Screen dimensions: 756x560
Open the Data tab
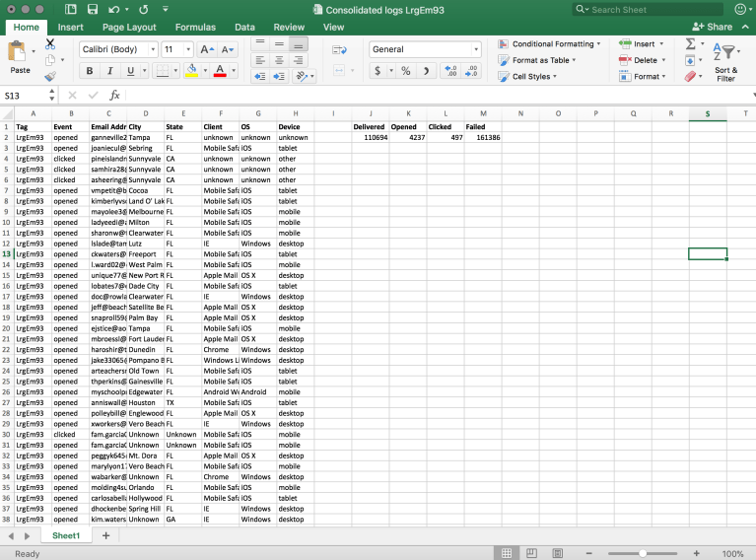click(x=244, y=27)
